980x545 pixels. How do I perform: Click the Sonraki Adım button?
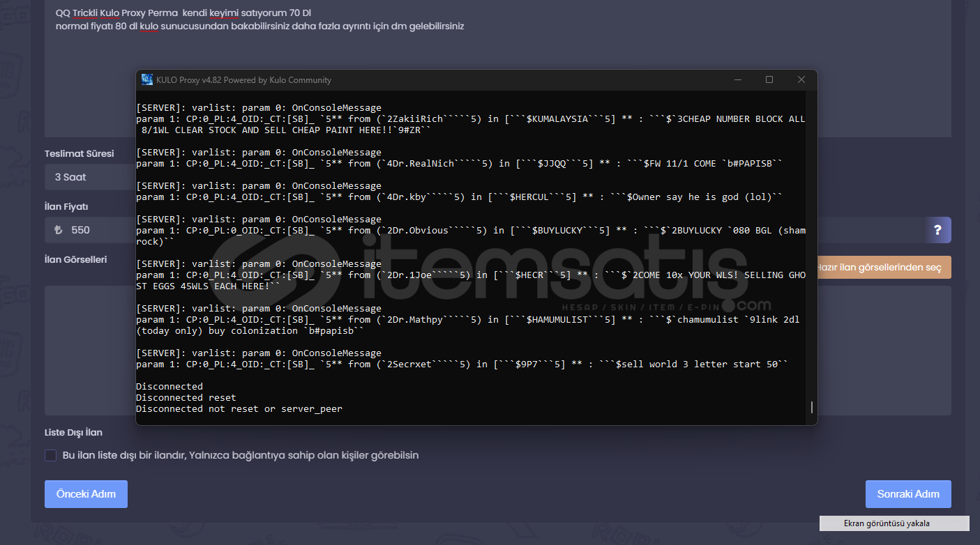(x=908, y=494)
